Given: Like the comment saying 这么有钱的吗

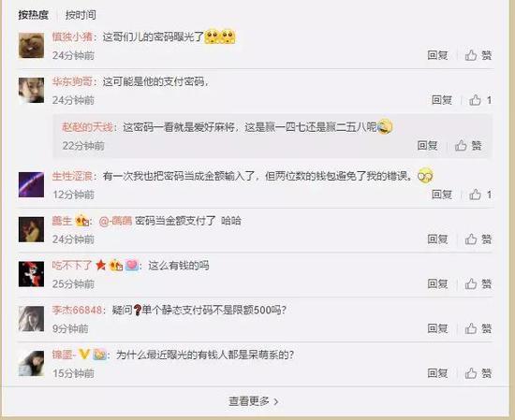Looking at the screenshot, I should (478, 283).
